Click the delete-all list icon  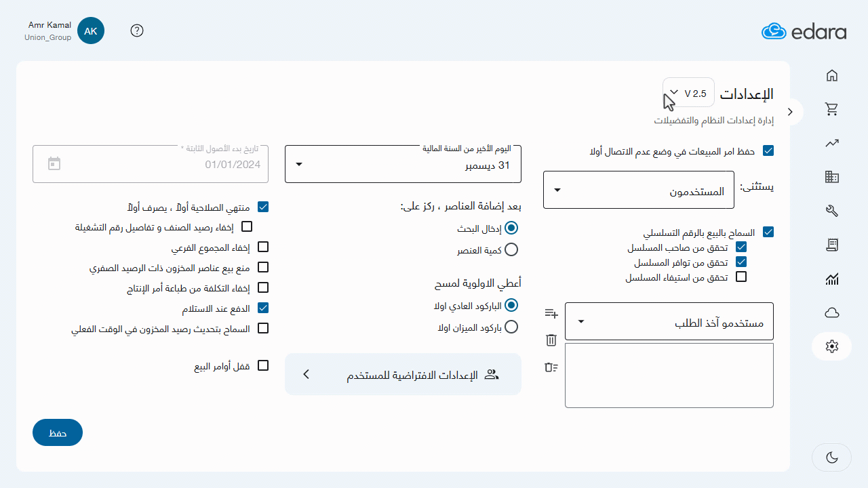[551, 367]
